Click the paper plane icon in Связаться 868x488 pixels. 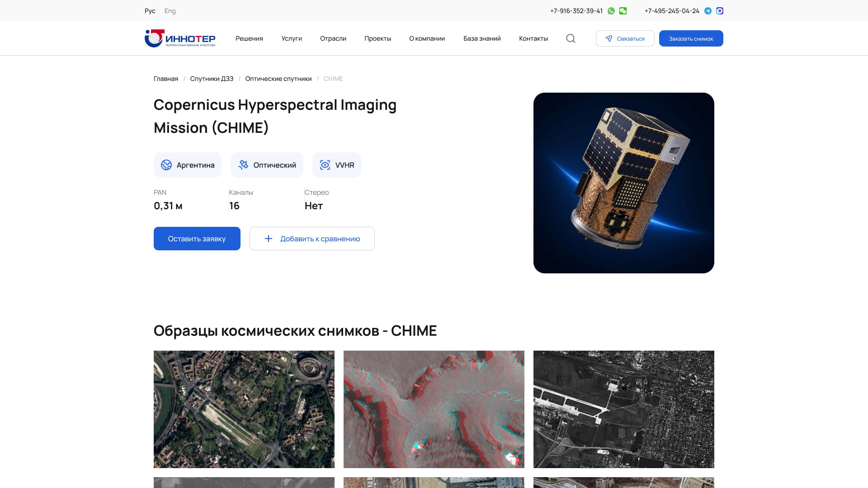[609, 38]
